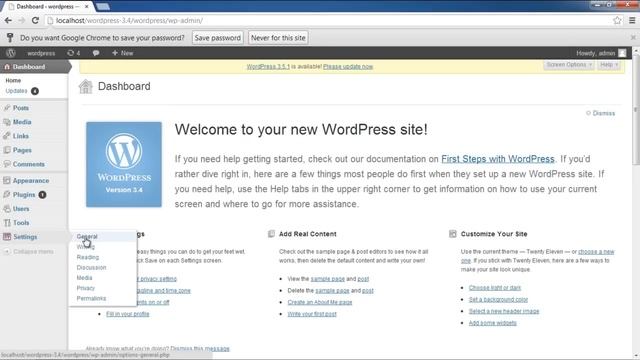Click Fill in your profile link
The width and height of the screenshot is (640, 360).
tap(128, 314)
